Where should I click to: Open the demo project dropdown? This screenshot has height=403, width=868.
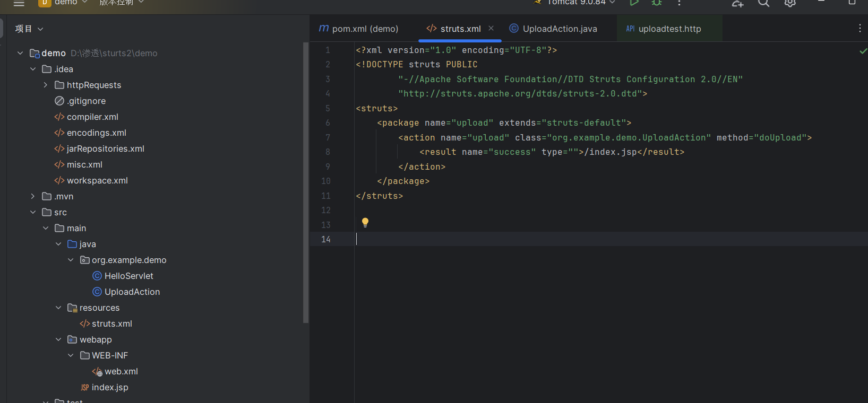click(x=64, y=3)
